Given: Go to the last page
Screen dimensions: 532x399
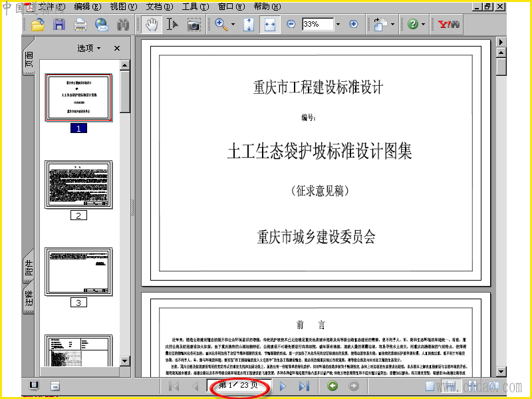Looking at the screenshot, I should (x=304, y=386).
